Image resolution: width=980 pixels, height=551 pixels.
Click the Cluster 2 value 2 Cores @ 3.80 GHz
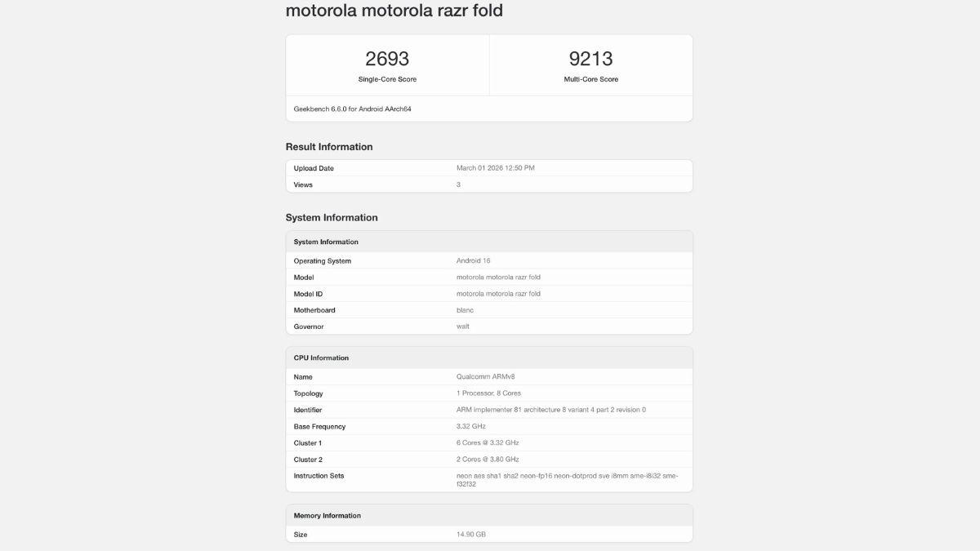point(488,460)
